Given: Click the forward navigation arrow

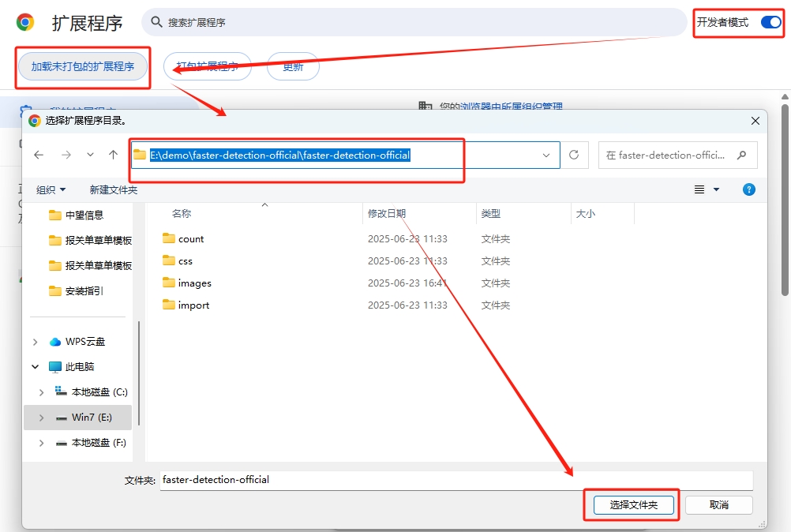Looking at the screenshot, I should pyautogui.click(x=66, y=155).
